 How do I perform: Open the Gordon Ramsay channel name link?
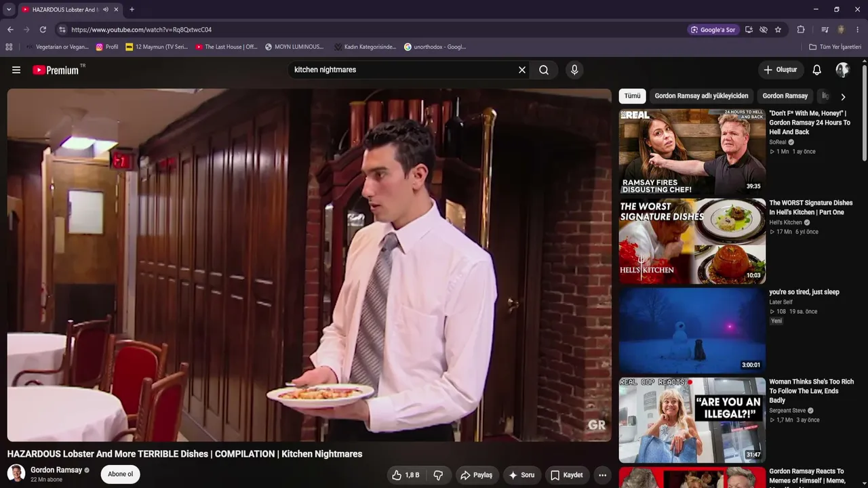[56, 470]
